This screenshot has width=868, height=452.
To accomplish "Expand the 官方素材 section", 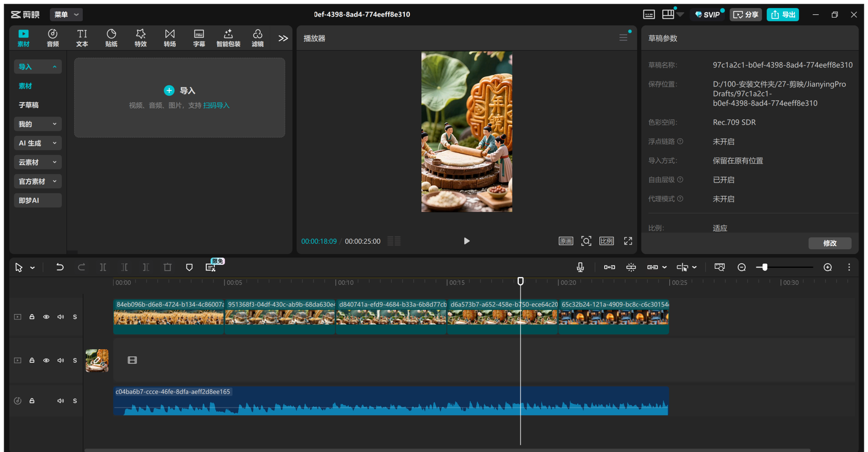I will tap(38, 181).
